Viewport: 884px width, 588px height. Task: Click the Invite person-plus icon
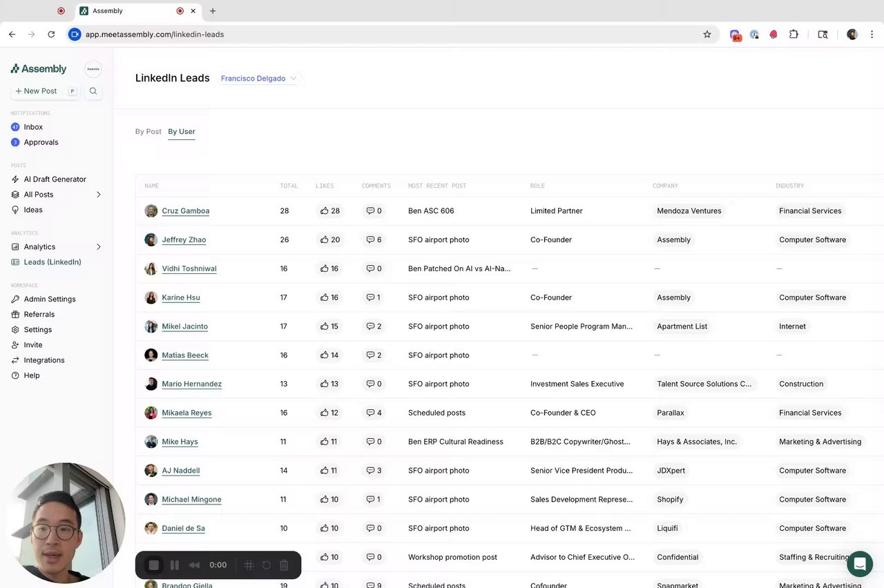coord(16,345)
